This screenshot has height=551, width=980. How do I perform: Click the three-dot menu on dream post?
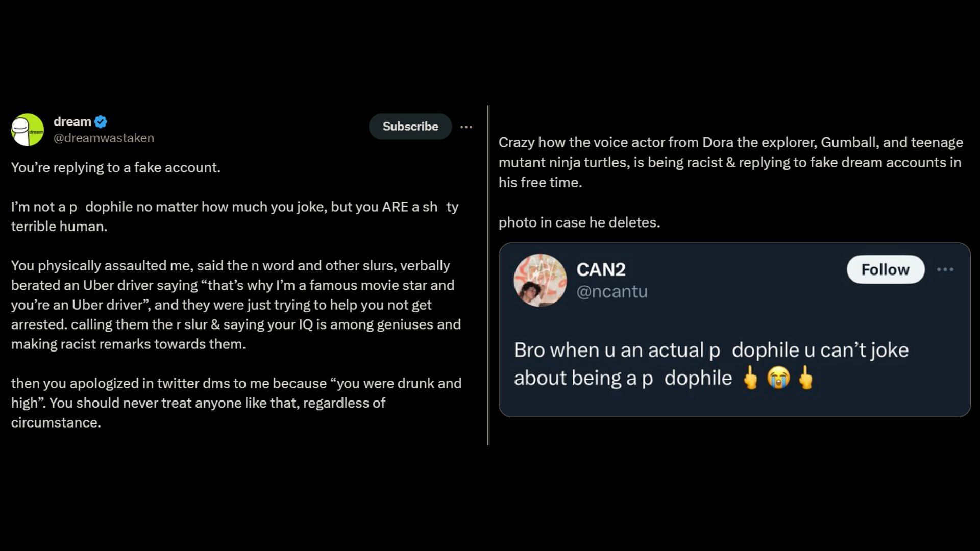click(x=467, y=127)
